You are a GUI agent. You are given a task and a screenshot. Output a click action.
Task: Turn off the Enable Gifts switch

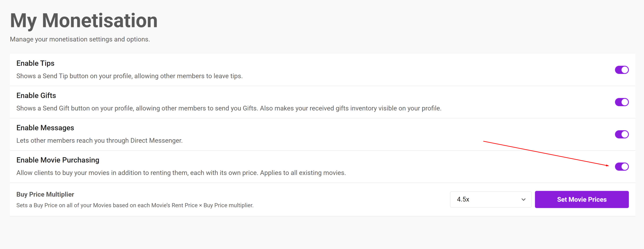point(622,102)
